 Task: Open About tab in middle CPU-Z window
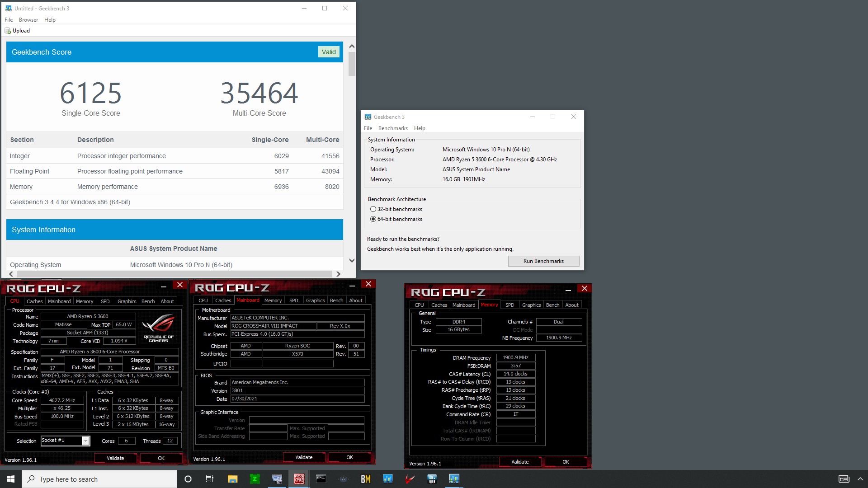click(356, 300)
